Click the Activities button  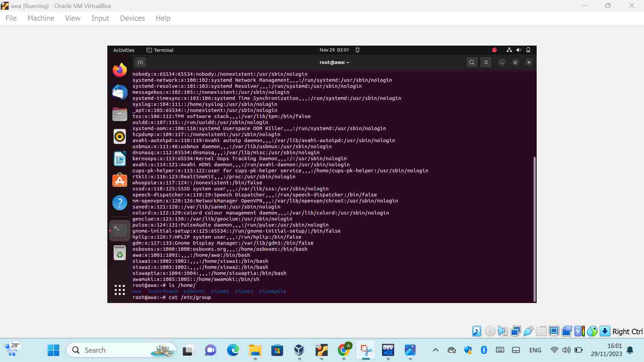(124, 50)
